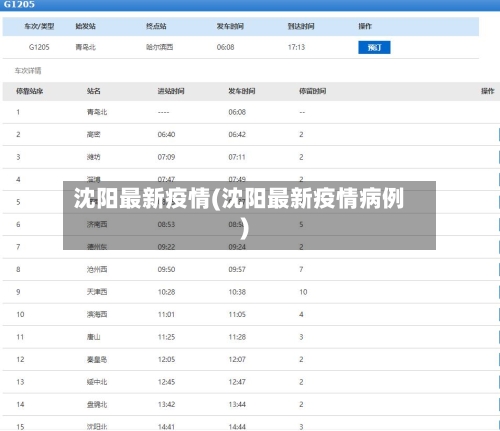
Task: Click the 停靠站序 column header
Action: (x=29, y=91)
